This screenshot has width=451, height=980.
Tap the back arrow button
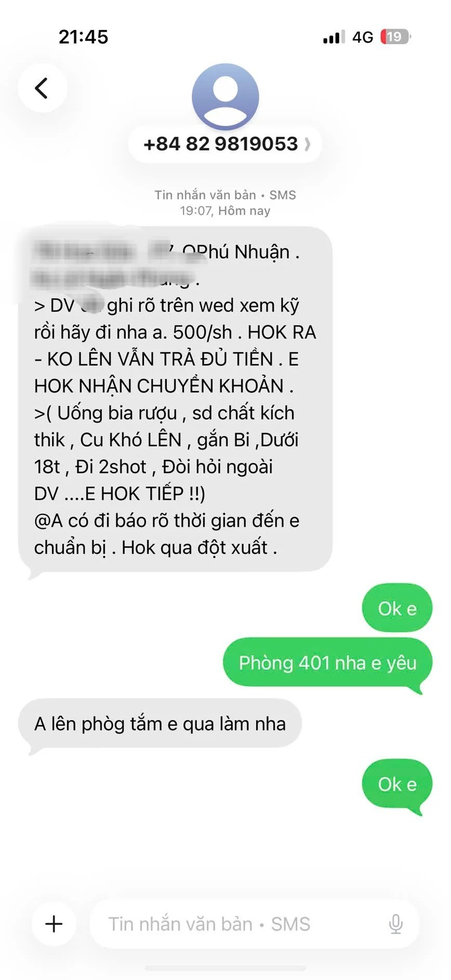tap(42, 88)
